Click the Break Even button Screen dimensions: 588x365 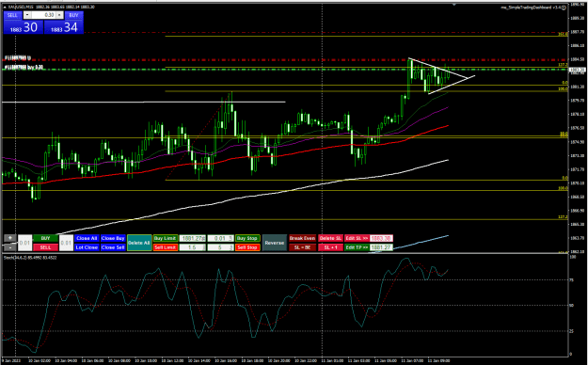click(x=302, y=238)
